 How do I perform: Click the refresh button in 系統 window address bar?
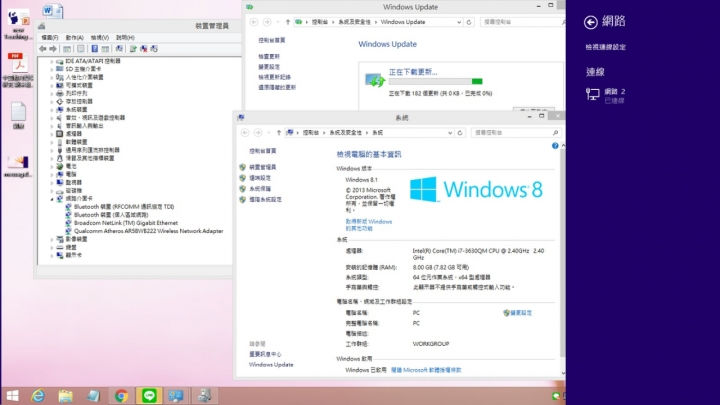tap(460, 133)
